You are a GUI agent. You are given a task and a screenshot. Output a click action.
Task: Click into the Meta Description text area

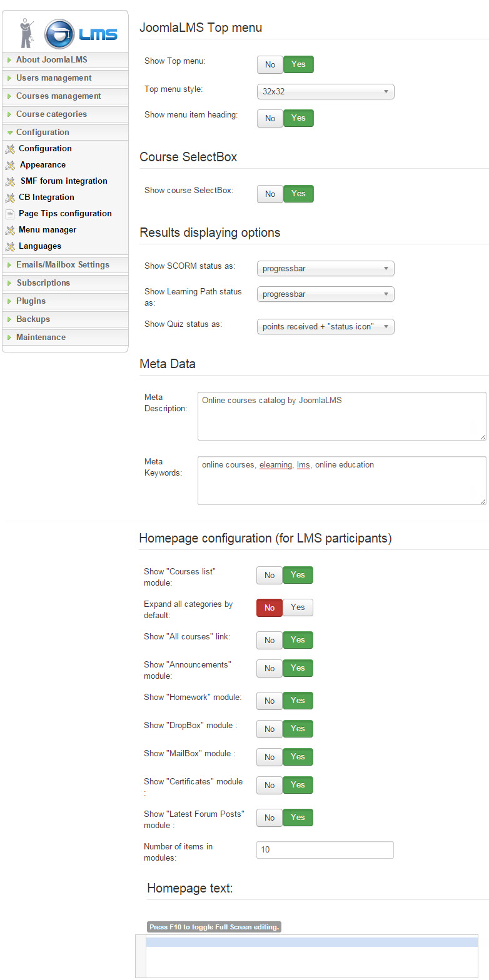pyautogui.click(x=341, y=416)
